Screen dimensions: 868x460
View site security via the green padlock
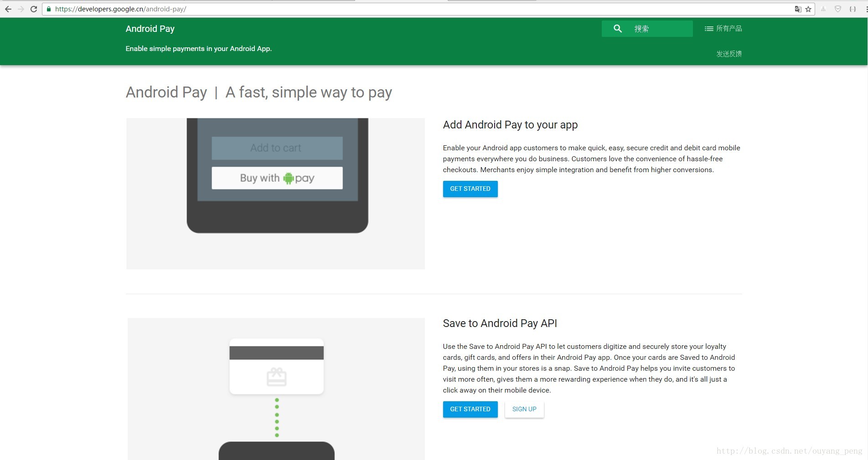coord(49,9)
